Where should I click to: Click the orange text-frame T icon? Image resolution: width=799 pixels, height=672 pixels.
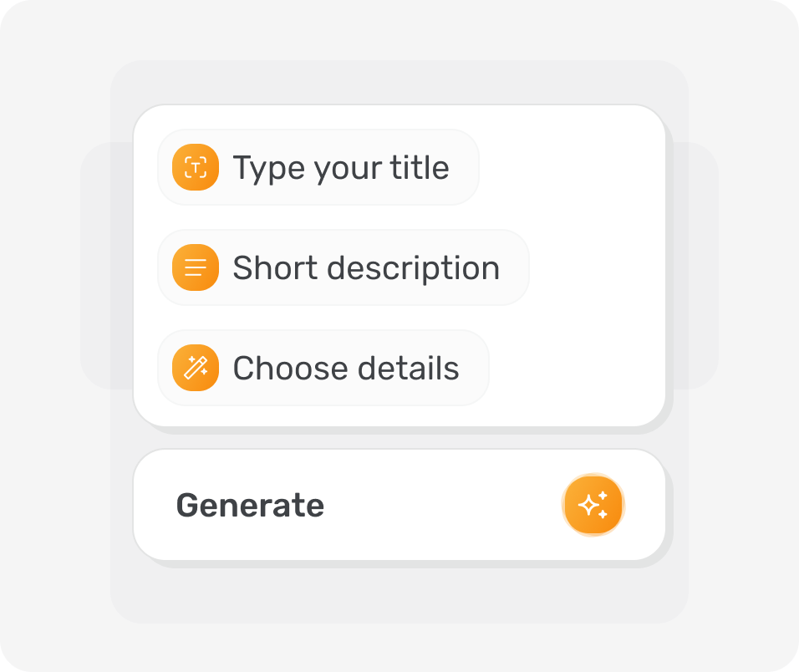(x=196, y=167)
